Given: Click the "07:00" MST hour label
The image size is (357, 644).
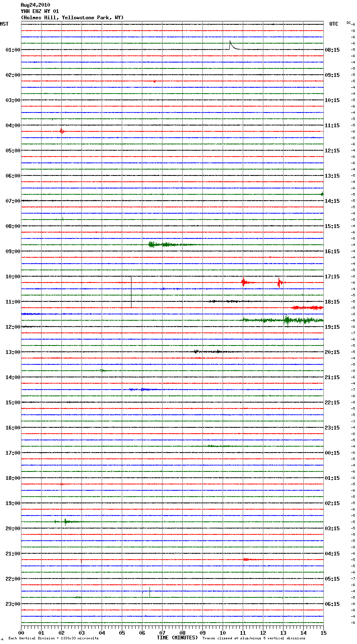Looking at the screenshot, I should (13, 201).
